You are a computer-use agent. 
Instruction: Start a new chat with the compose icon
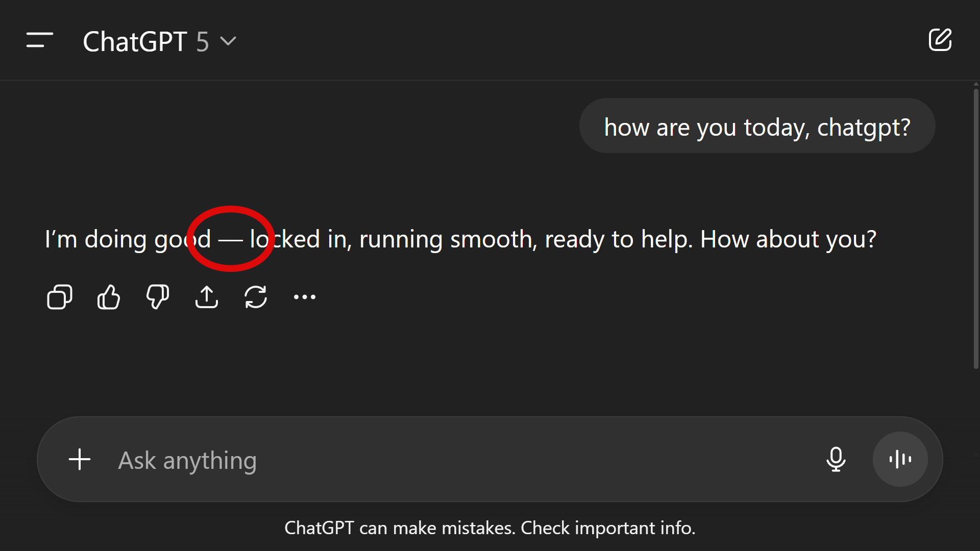click(941, 40)
